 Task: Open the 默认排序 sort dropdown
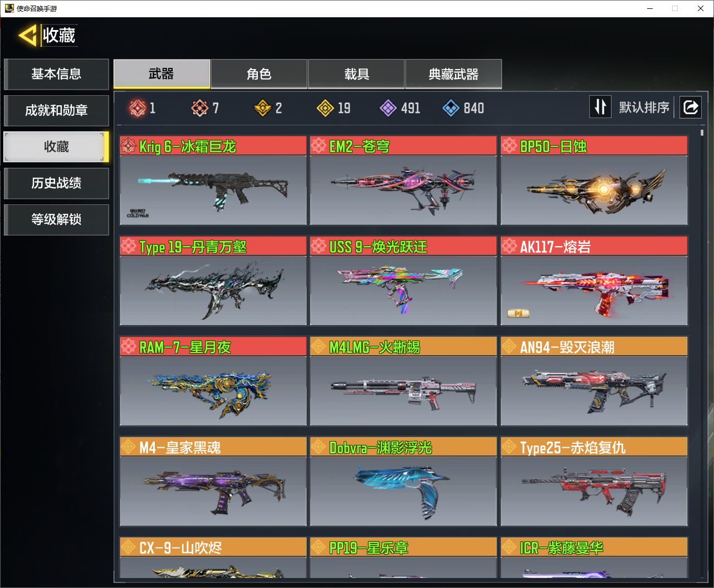pyautogui.click(x=644, y=107)
